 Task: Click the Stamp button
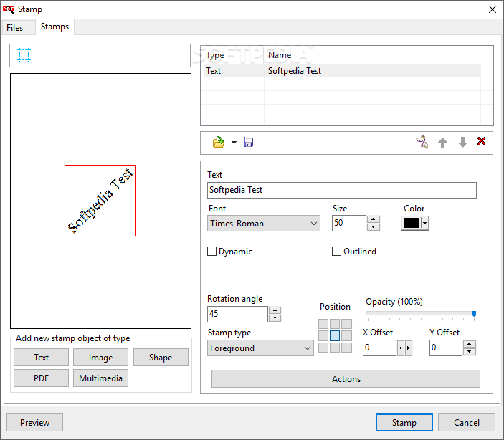click(x=404, y=422)
